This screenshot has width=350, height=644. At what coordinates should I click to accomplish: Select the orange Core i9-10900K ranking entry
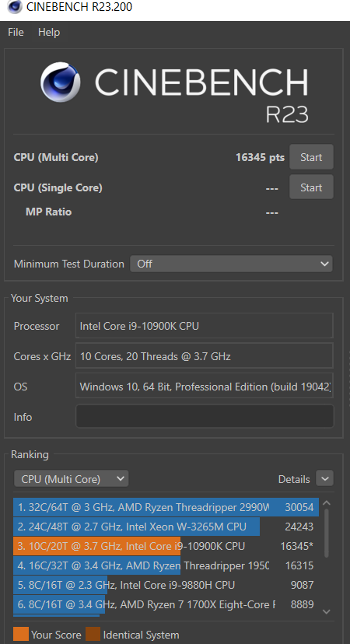click(166, 546)
